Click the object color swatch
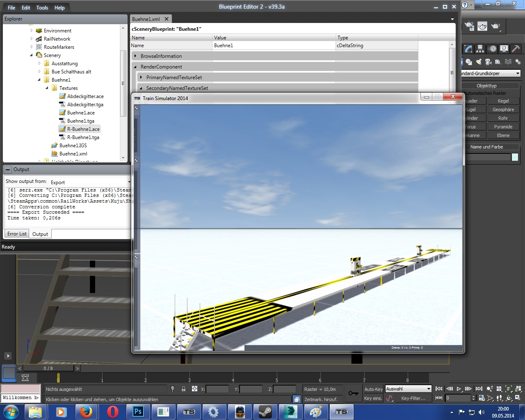Viewport: 525px width, 420px height. 515,157
